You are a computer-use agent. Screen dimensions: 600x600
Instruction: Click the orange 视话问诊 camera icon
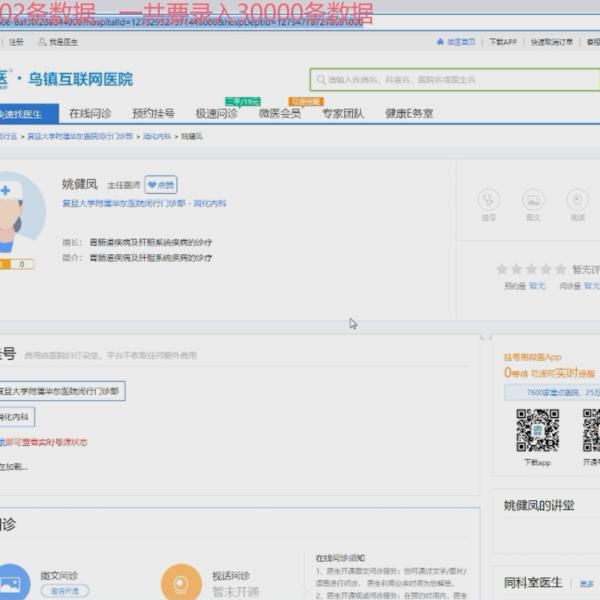coord(181,582)
